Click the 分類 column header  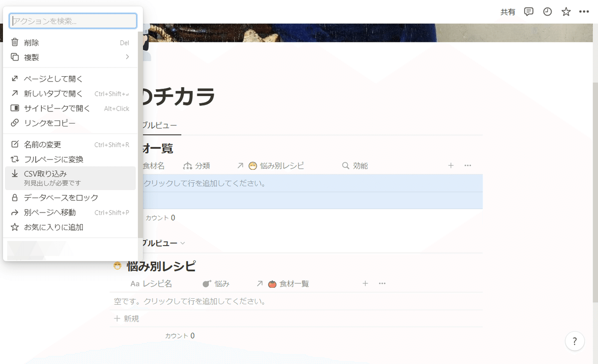197,165
